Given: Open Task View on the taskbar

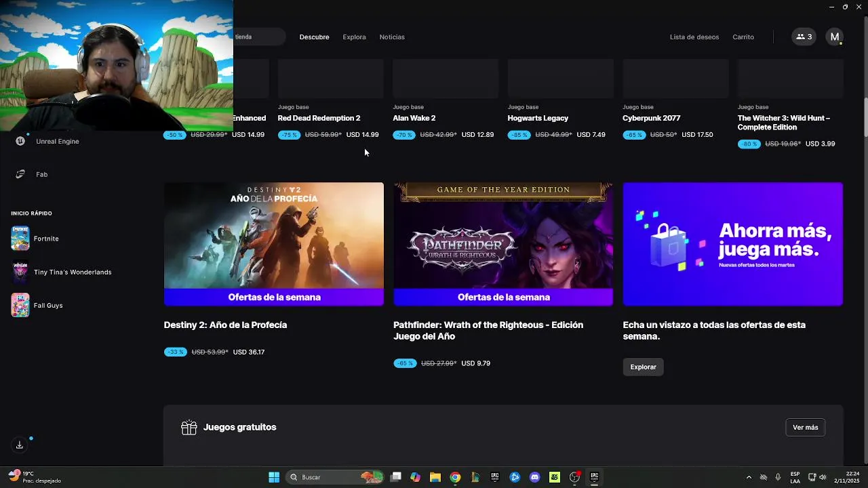Looking at the screenshot, I should (396, 477).
